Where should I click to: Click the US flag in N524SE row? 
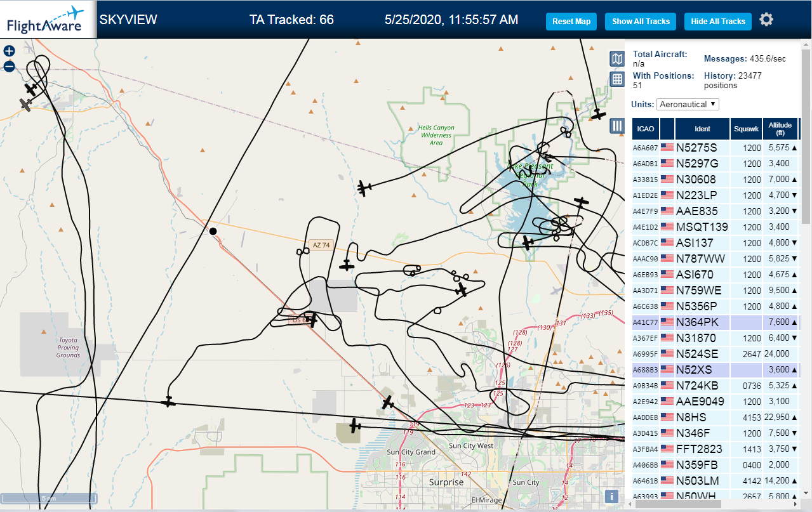click(x=667, y=354)
